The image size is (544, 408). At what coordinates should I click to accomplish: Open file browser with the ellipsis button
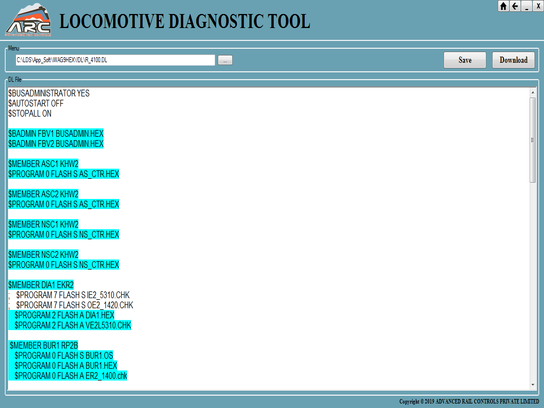[225, 60]
